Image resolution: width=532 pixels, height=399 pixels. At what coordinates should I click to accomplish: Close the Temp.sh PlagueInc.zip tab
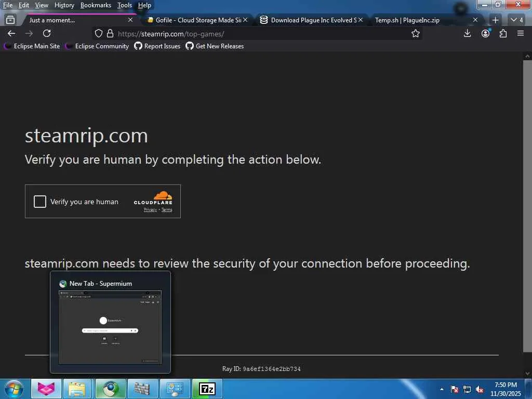point(475,20)
